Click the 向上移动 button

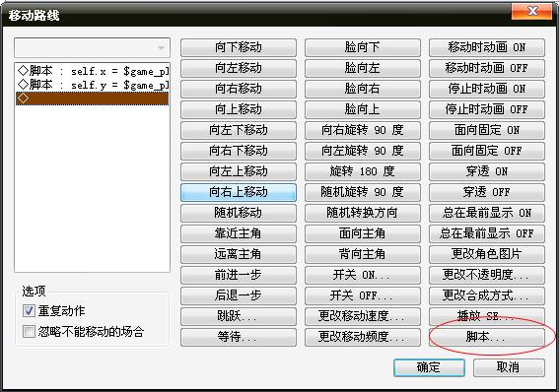tap(239, 109)
